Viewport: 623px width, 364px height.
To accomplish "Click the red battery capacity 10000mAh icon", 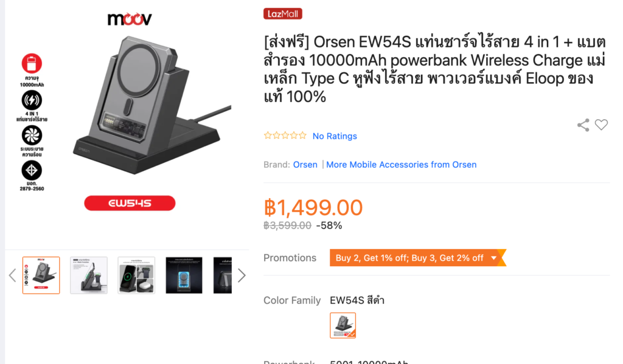I will pyautogui.click(x=32, y=64).
